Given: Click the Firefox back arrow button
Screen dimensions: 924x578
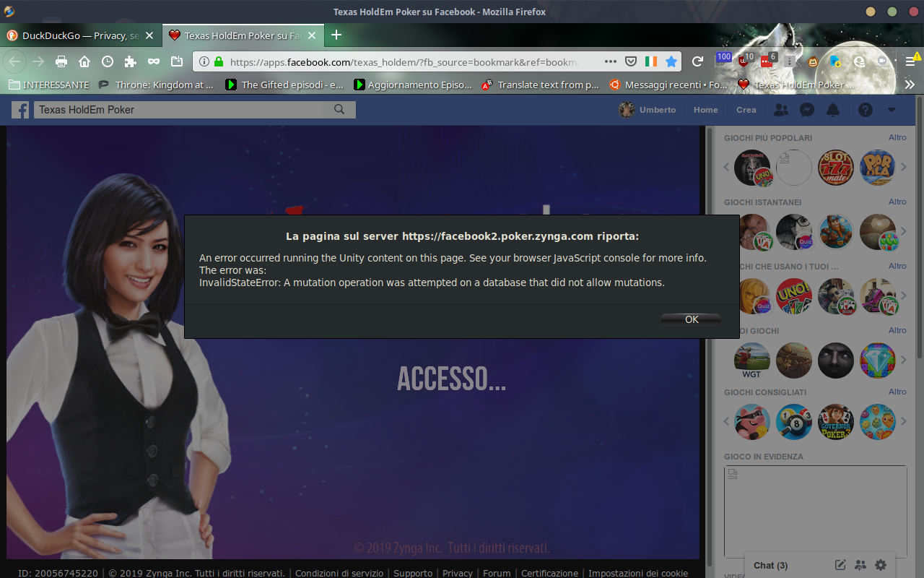Looking at the screenshot, I should (14, 61).
